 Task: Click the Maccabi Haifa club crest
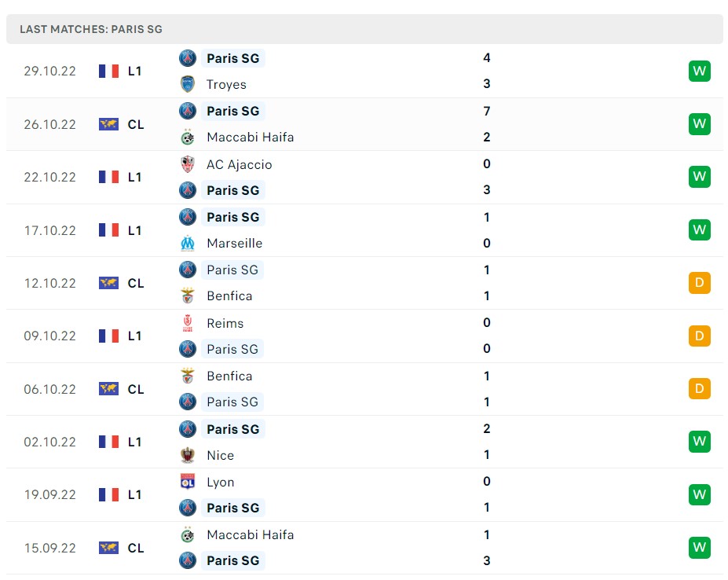(187, 137)
